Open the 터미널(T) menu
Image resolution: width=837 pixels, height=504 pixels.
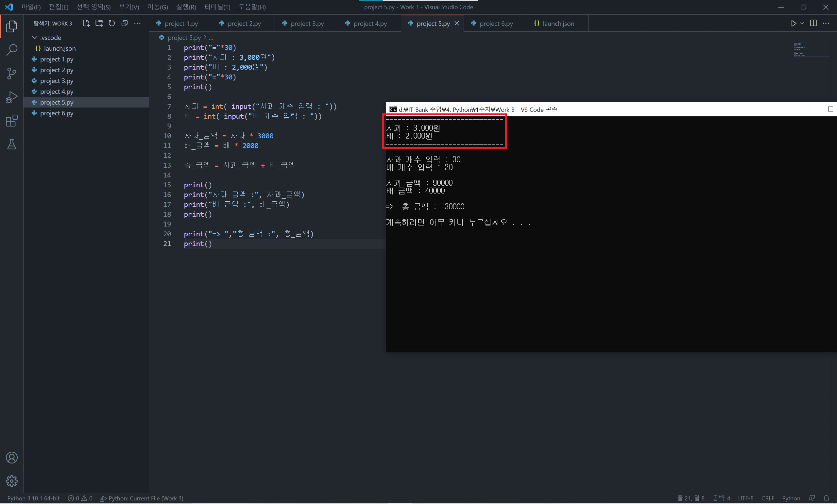pyautogui.click(x=217, y=7)
